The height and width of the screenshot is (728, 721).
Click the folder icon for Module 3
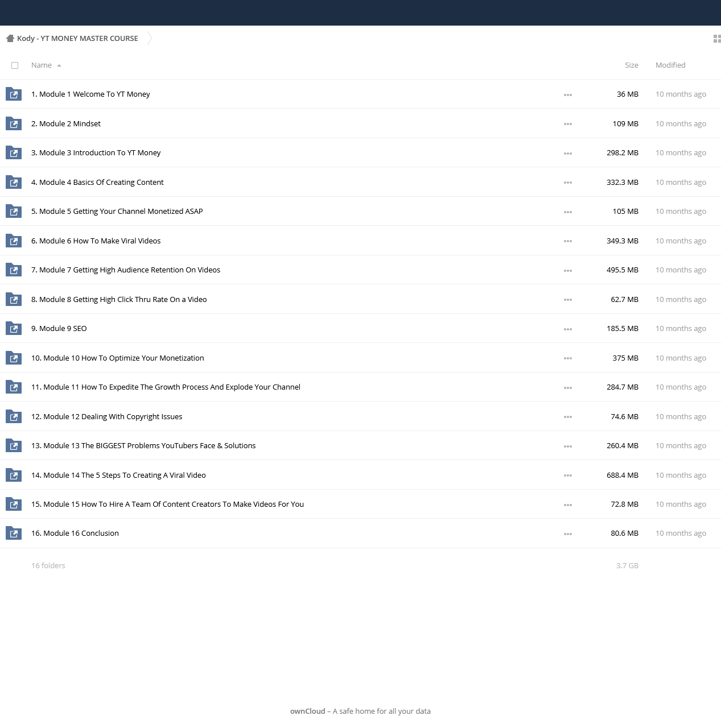(14, 152)
